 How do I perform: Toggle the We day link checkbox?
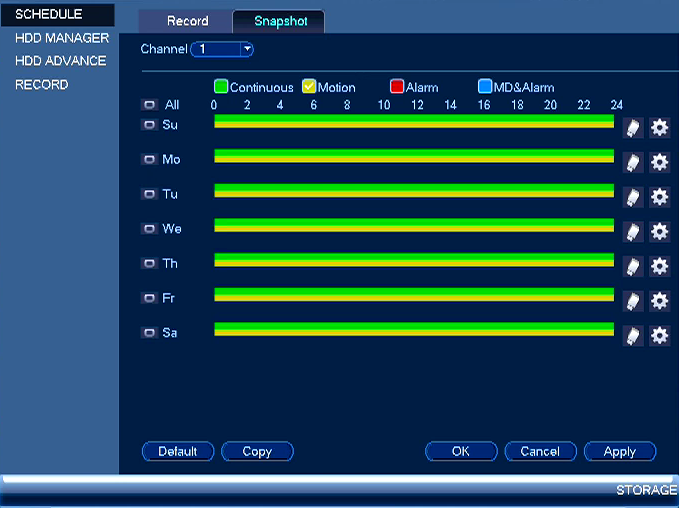click(x=149, y=229)
